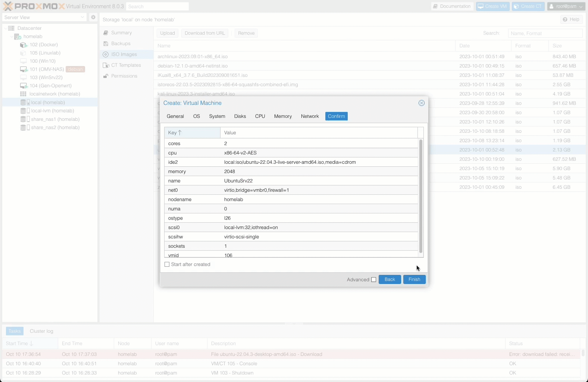Click the Upload button
588x382 pixels.
click(168, 33)
